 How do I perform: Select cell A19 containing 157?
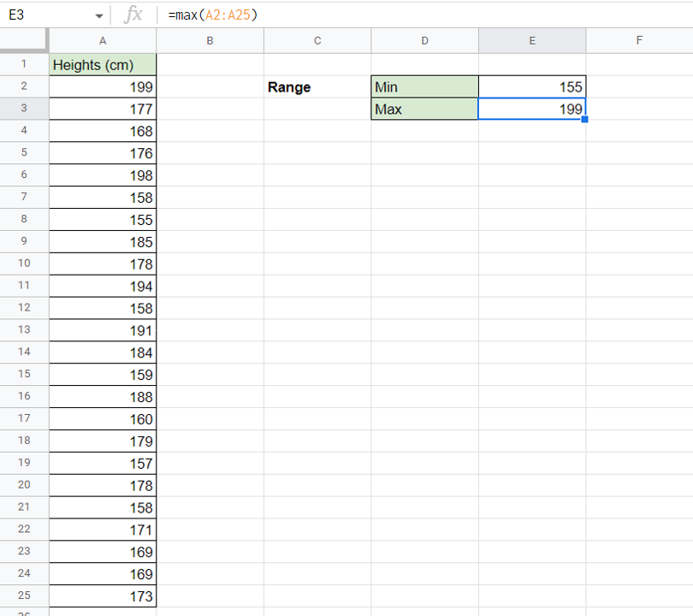103,464
